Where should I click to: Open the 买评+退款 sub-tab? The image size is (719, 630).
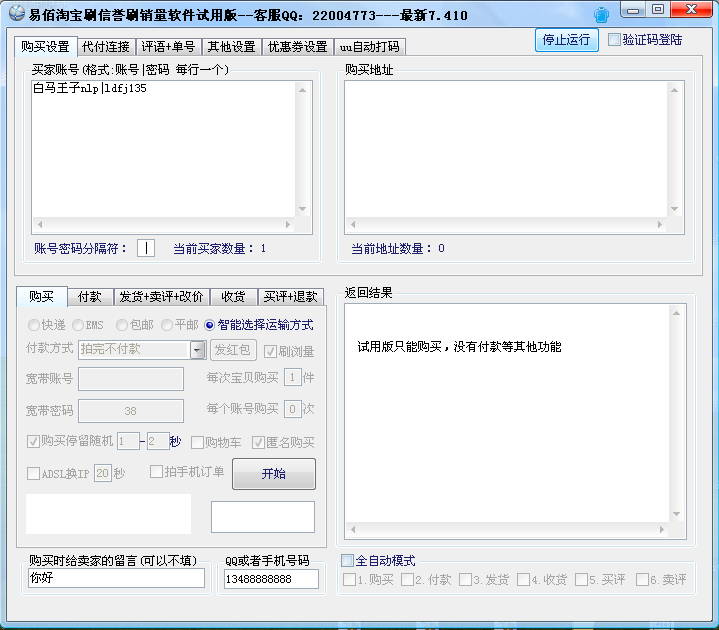click(291, 297)
